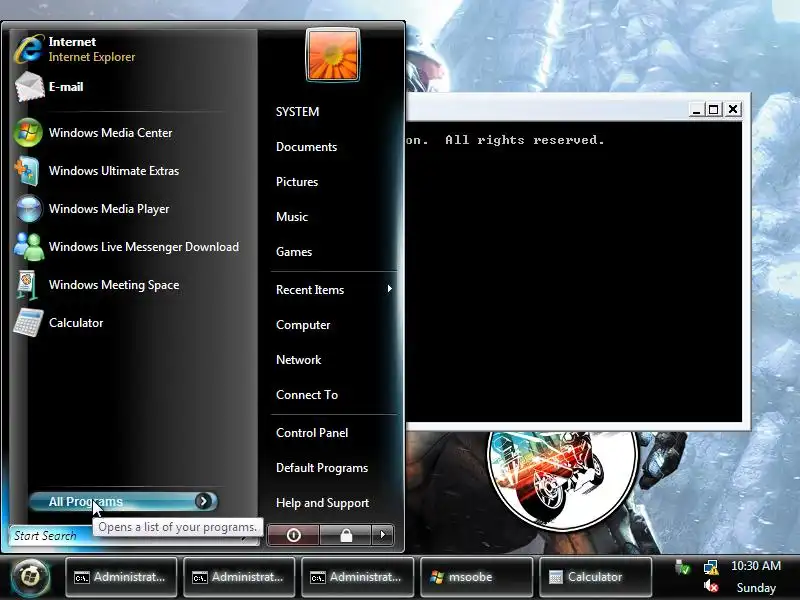800x600 pixels.
Task: Select Connect To option
Action: pos(307,395)
